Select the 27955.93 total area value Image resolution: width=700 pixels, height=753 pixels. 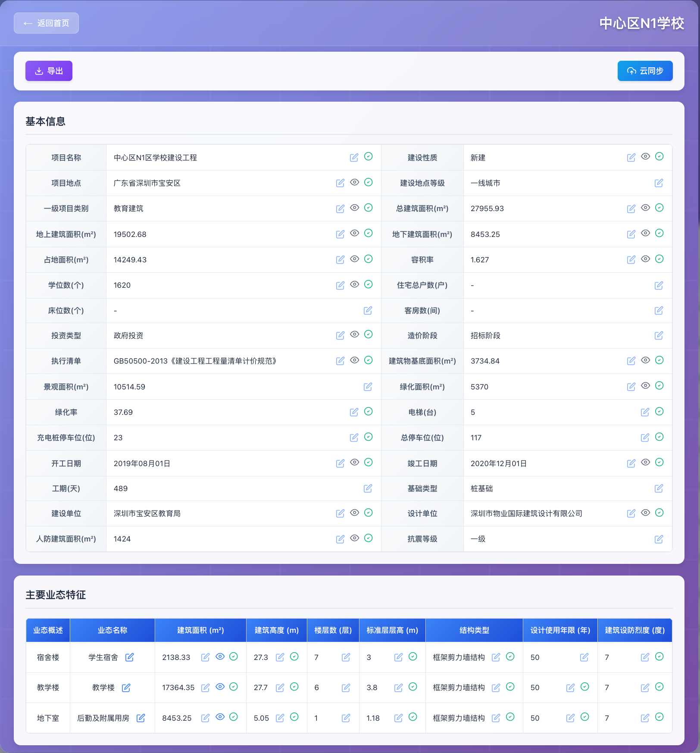(487, 208)
